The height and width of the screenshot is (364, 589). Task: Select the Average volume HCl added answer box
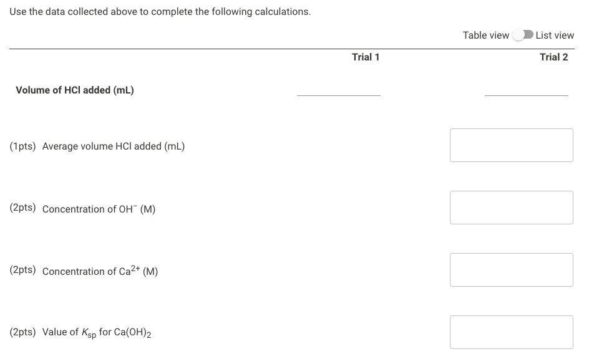[x=511, y=145]
